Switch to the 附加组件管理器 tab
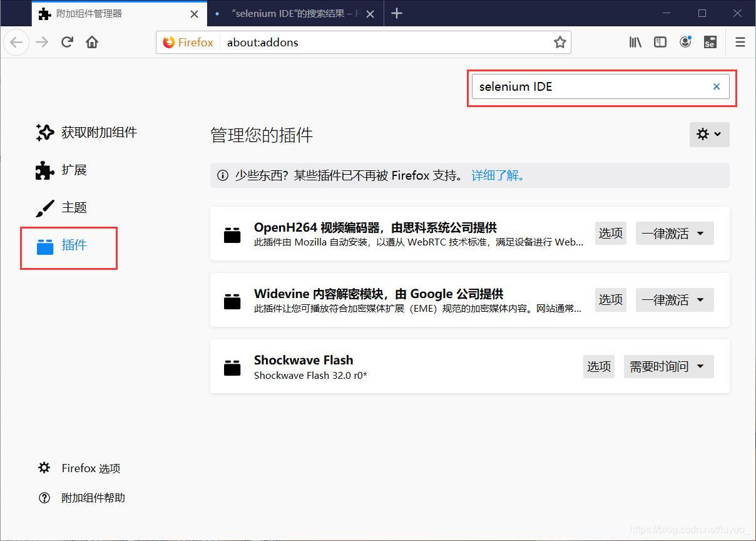 (119, 14)
